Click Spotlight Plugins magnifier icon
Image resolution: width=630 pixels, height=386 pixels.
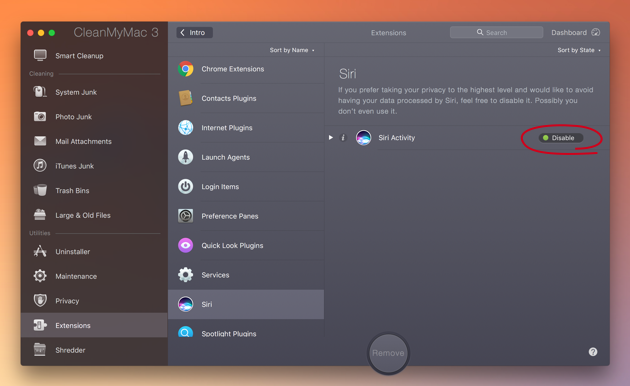(185, 332)
